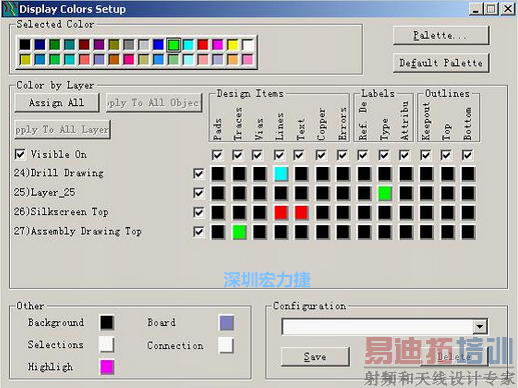The image size is (518, 388).
Task: Click Layer_25 Type green color cell
Action: pyautogui.click(x=385, y=193)
